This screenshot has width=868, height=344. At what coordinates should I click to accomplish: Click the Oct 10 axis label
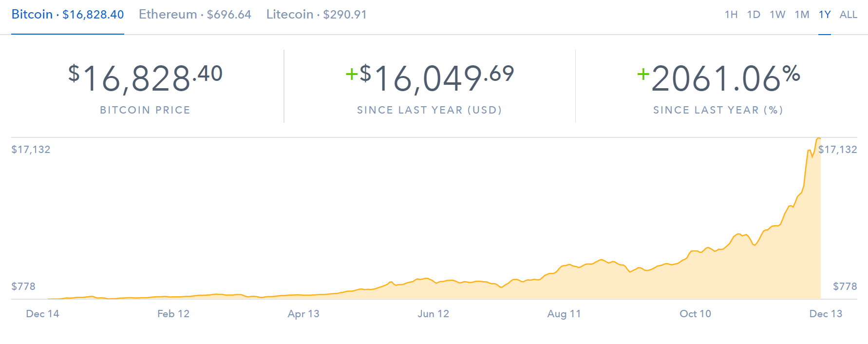click(696, 314)
